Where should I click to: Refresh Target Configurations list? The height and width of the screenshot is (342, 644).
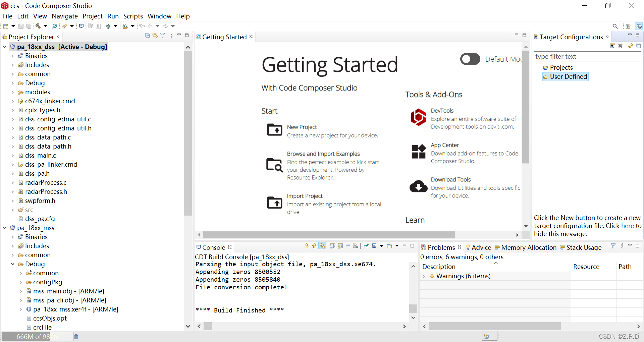[631, 46]
